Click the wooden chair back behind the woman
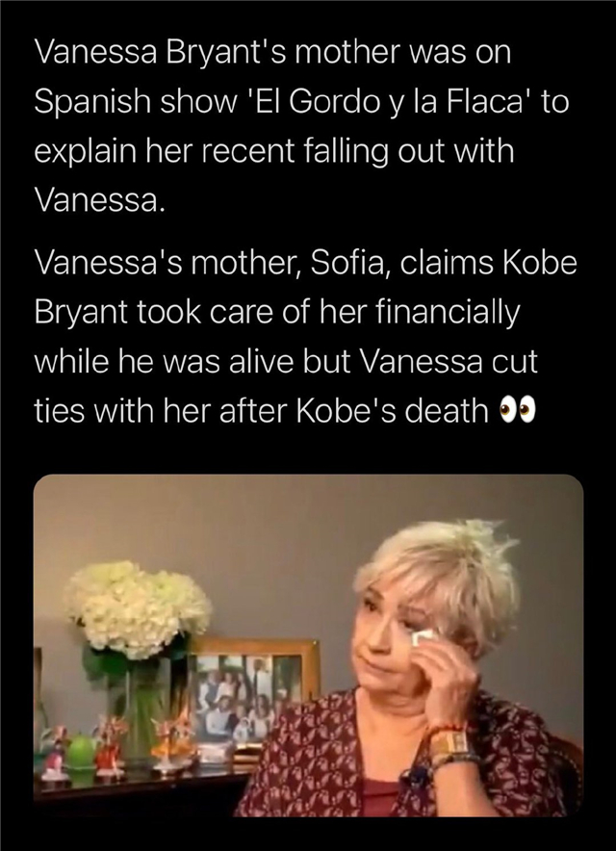The image size is (616, 851). click(568, 765)
